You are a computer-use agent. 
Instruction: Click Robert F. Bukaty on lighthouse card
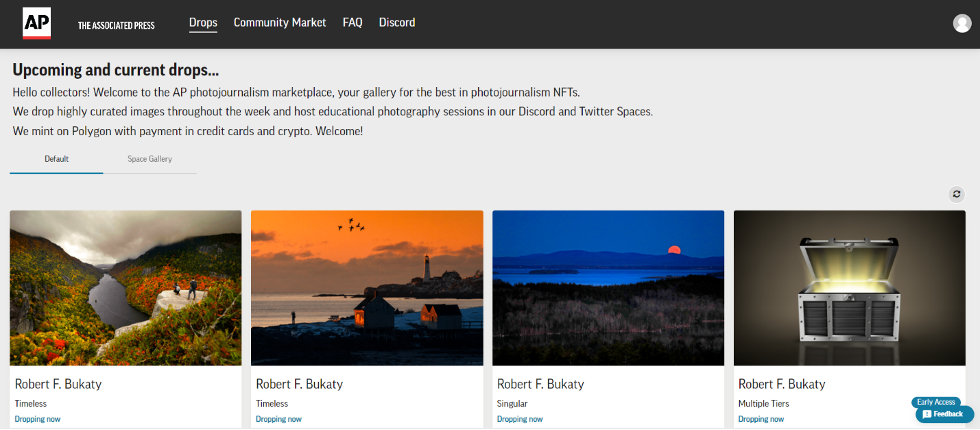coord(299,384)
